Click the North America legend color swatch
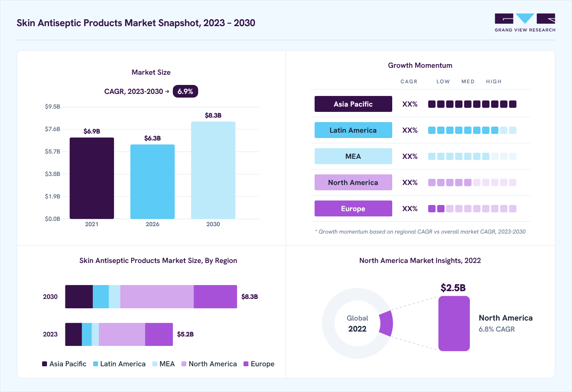This screenshot has width=572, height=392. 184,364
